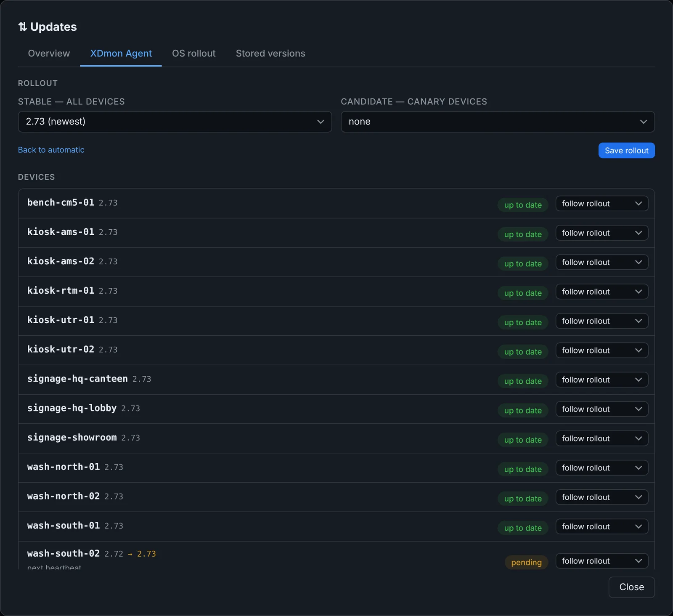Click the device name kiosk-ams-02

click(x=61, y=261)
